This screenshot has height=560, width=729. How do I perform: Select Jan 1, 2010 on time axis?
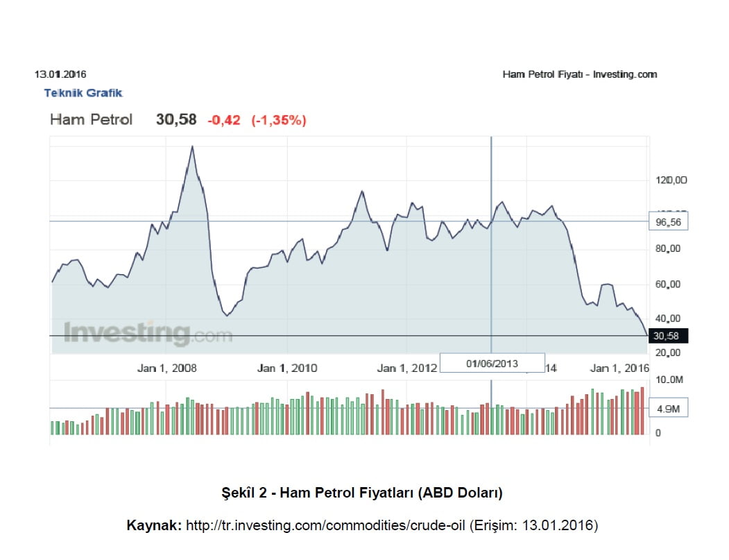click(x=286, y=368)
